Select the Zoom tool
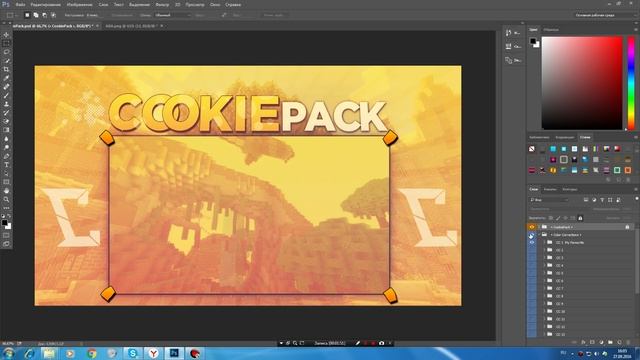The width and height of the screenshot is (640, 360). [6, 199]
